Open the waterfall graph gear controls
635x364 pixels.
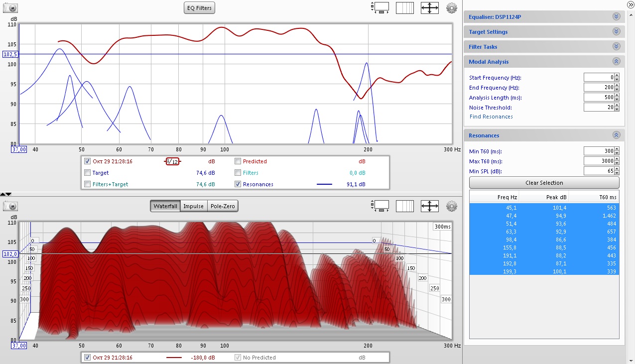pos(451,206)
